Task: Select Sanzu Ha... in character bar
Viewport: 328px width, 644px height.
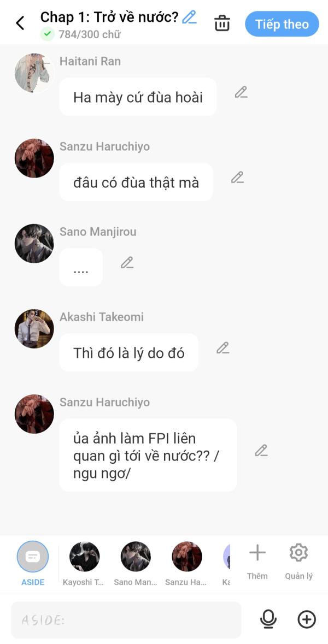Action: pos(186,563)
